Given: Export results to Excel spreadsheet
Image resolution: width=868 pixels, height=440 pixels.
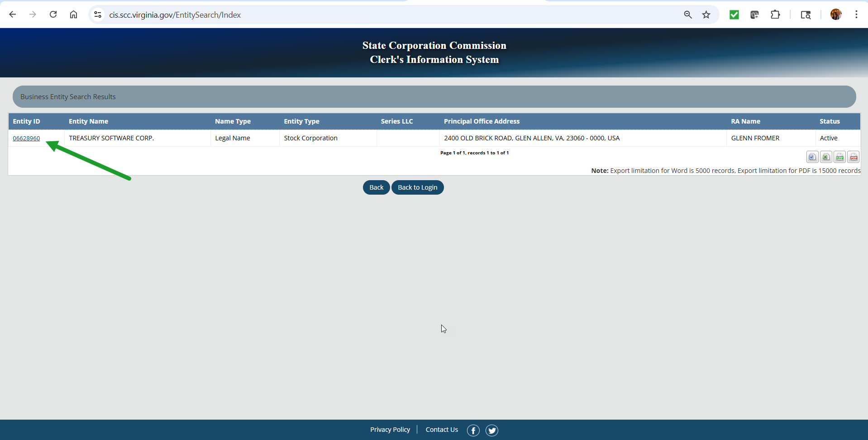Looking at the screenshot, I should (x=826, y=157).
